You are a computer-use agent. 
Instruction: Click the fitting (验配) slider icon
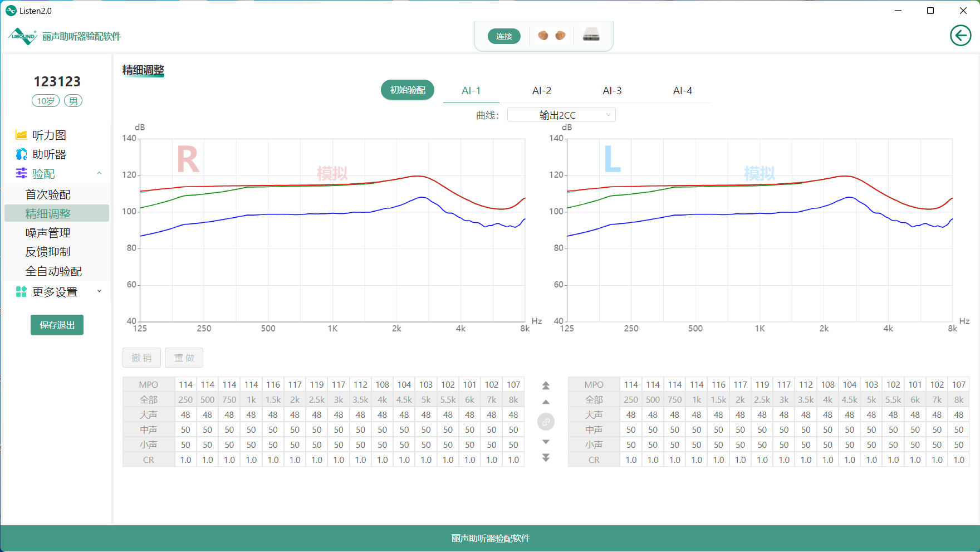coord(21,173)
